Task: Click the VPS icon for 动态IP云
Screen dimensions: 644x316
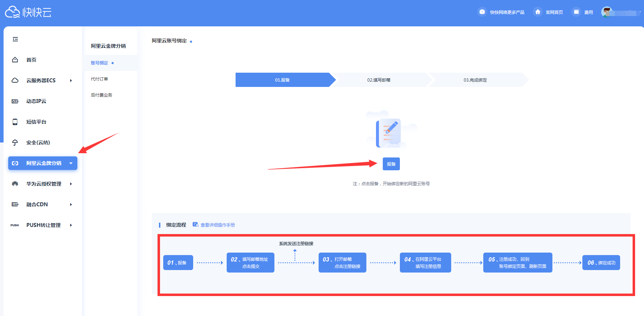Action: 15,101
